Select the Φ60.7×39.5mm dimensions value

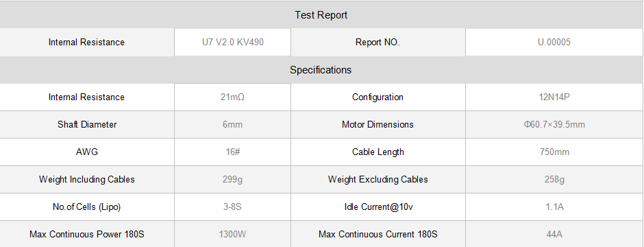(554, 124)
